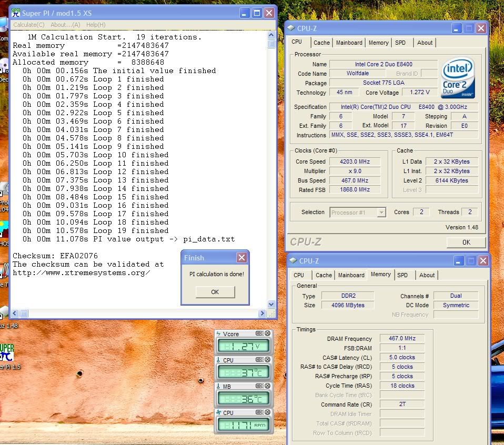Click OK in the Finish dialog

[215, 292]
